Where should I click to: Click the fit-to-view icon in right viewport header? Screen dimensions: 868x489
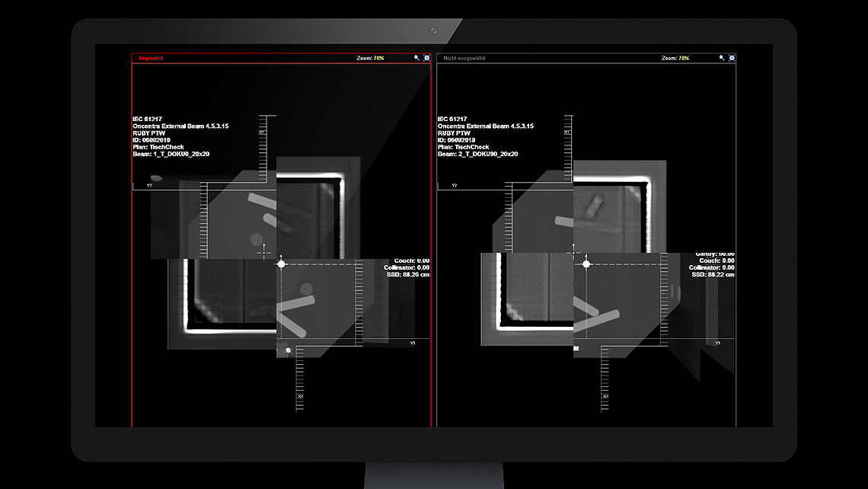[732, 57]
